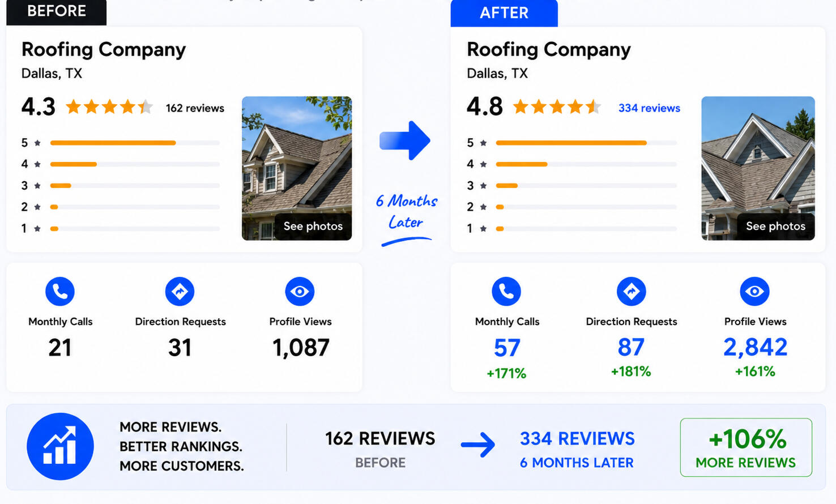This screenshot has width=836, height=504.
Task: Click the large blue arrow between panels
Action: click(x=405, y=140)
